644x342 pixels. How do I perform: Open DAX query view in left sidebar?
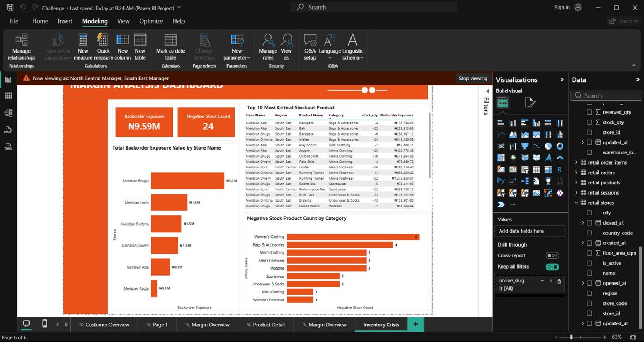coord(8,129)
